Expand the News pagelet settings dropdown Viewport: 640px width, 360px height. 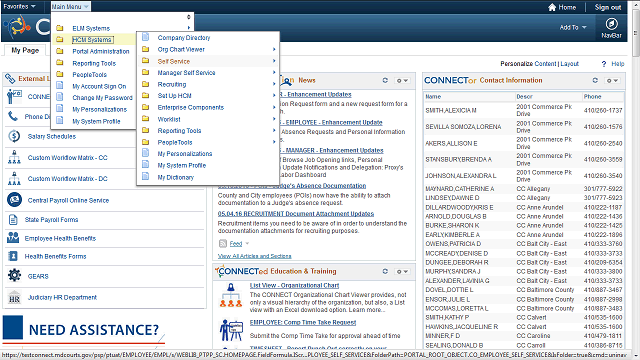[x=402, y=80]
